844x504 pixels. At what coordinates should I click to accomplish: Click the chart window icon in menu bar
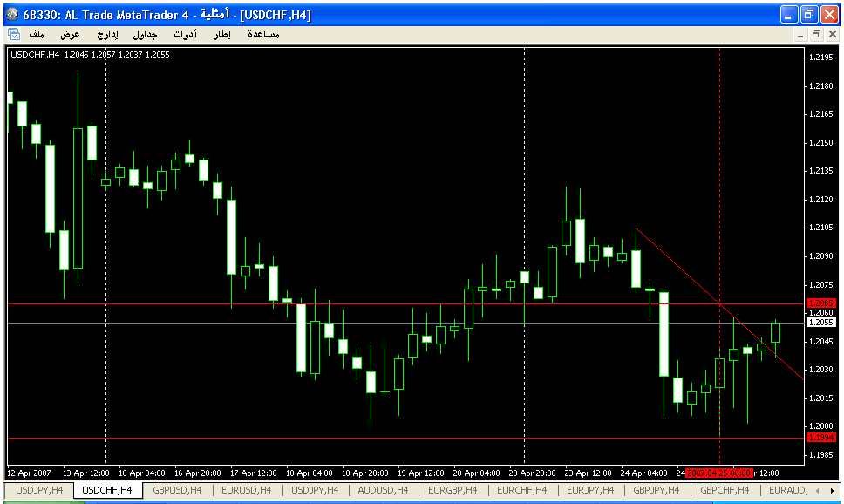click(x=13, y=35)
